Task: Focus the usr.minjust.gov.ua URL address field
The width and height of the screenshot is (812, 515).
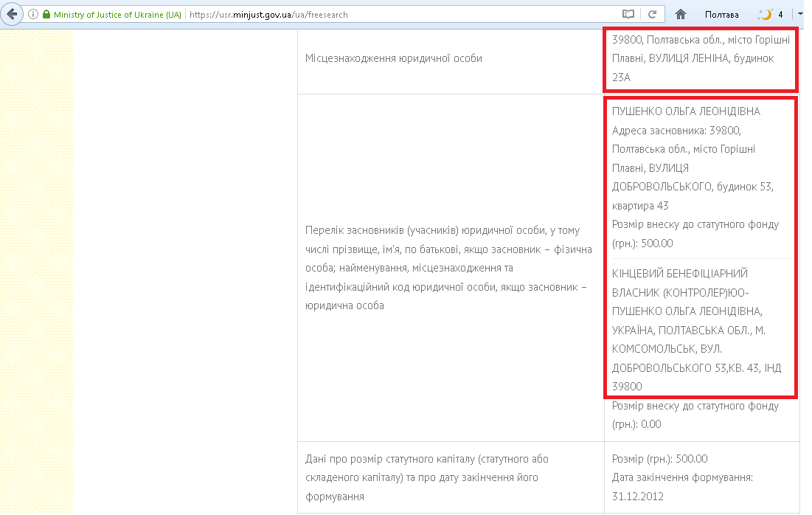Action: [x=398, y=14]
